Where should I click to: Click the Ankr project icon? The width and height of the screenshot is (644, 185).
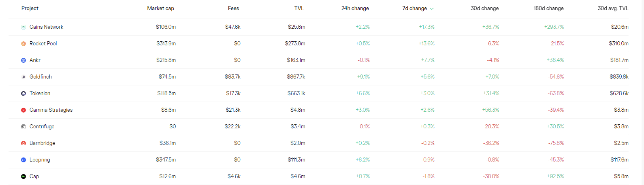coord(23,60)
